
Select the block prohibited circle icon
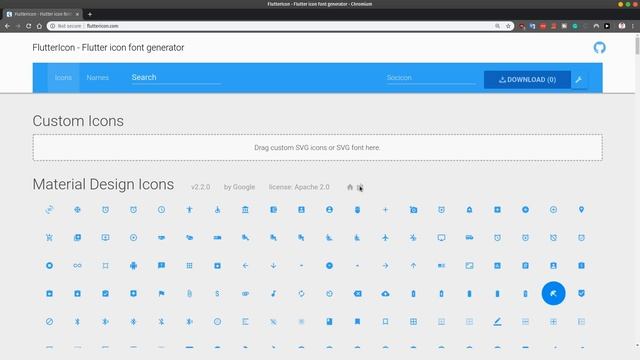coord(49,322)
